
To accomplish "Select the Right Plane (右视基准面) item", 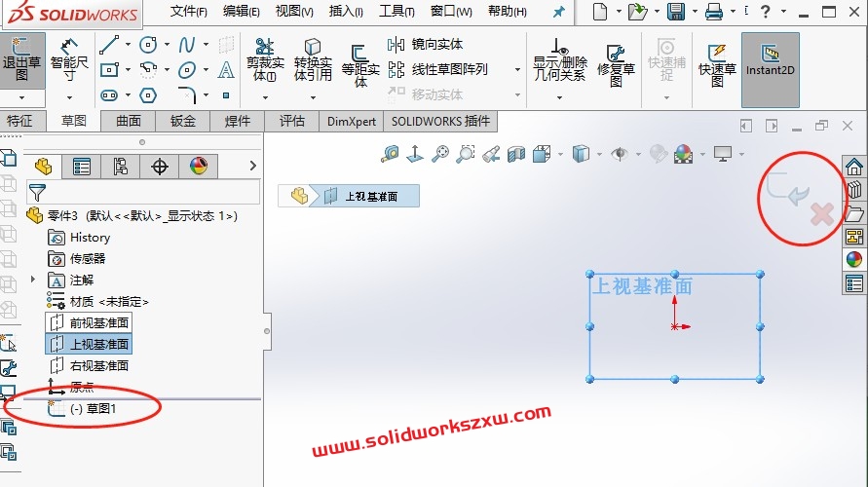I will [89, 365].
